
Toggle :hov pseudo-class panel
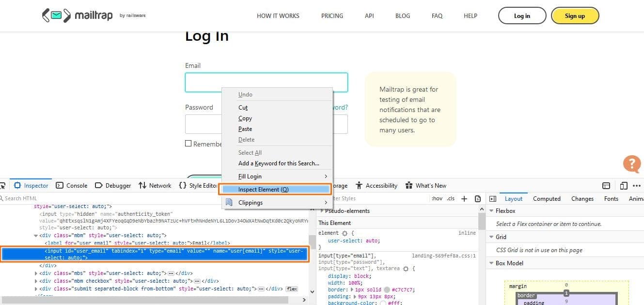pyautogui.click(x=437, y=198)
